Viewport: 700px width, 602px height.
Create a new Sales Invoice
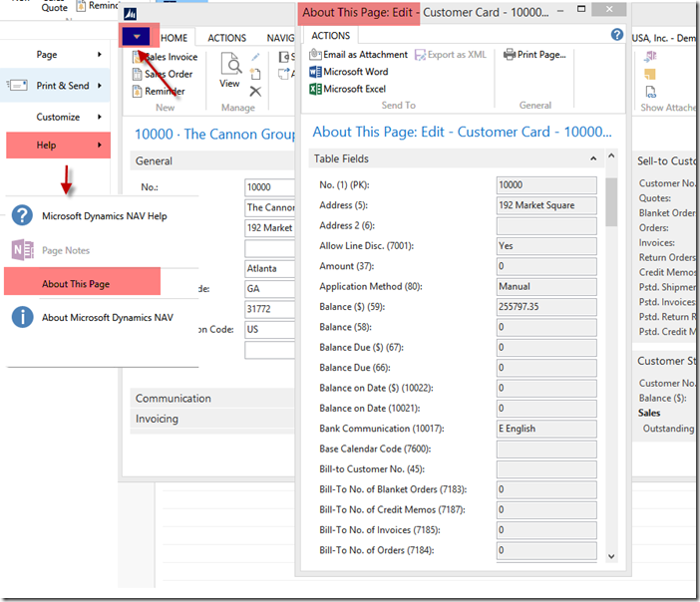[165, 57]
